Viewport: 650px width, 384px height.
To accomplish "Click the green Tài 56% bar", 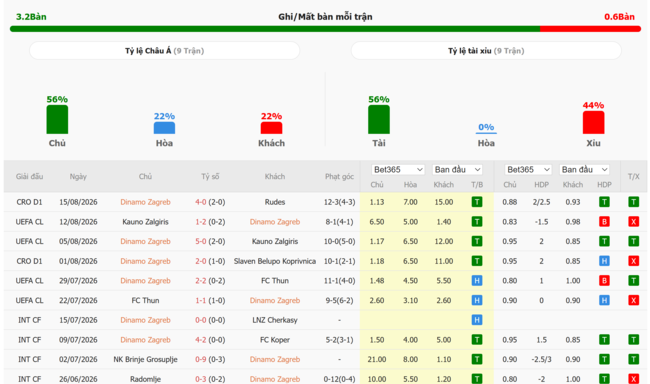I will click(x=379, y=119).
